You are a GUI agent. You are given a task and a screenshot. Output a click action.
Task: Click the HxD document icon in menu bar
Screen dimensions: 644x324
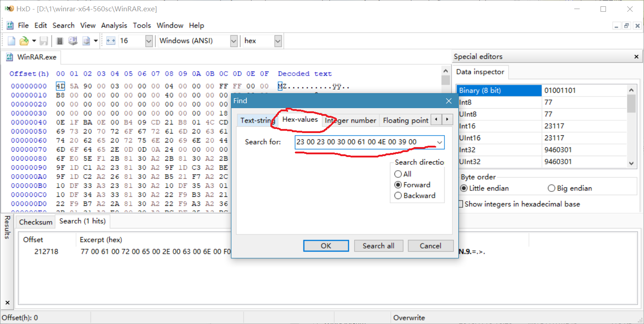tap(10, 25)
